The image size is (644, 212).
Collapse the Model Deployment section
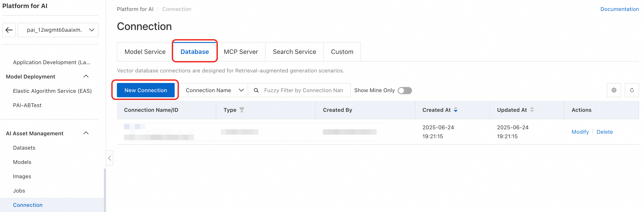click(x=86, y=76)
